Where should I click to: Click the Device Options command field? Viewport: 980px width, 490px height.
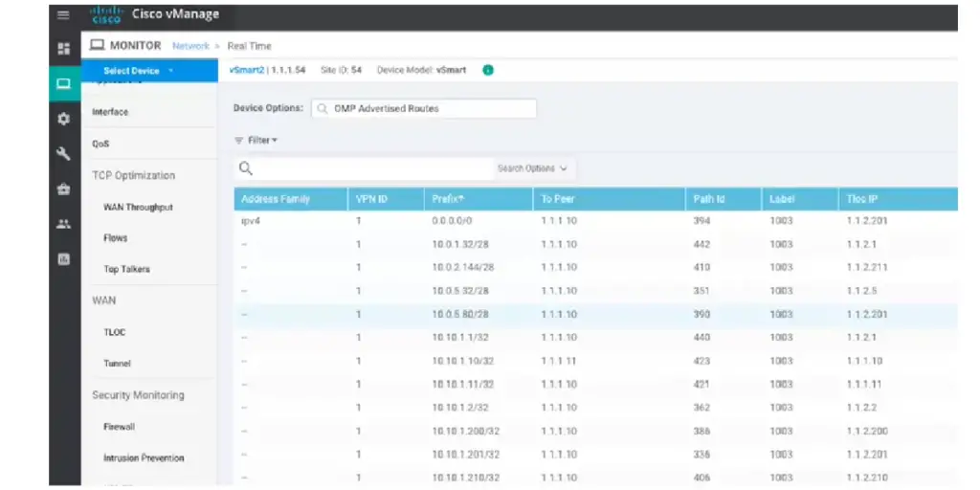pyautogui.click(x=423, y=109)
